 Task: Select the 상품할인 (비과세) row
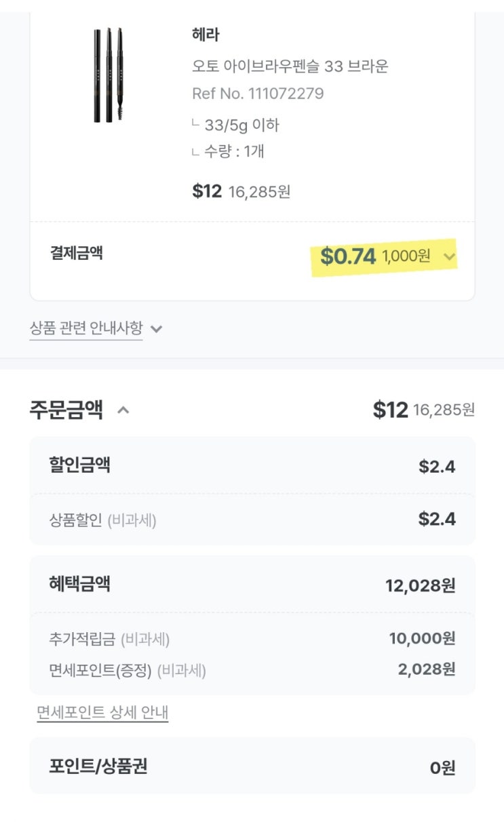tap(102, 520)
